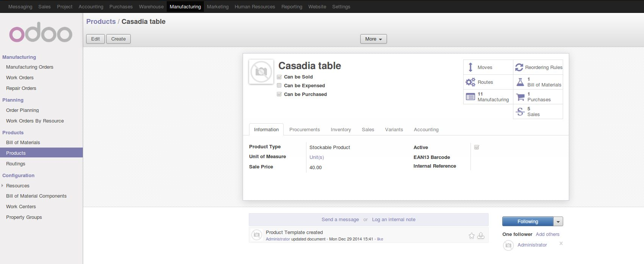Image resolution: width=644 pixels, height=264 pixels.
Task: Open Manufacturing Orders in the sidebar
Action: click(x=30, y=67)
